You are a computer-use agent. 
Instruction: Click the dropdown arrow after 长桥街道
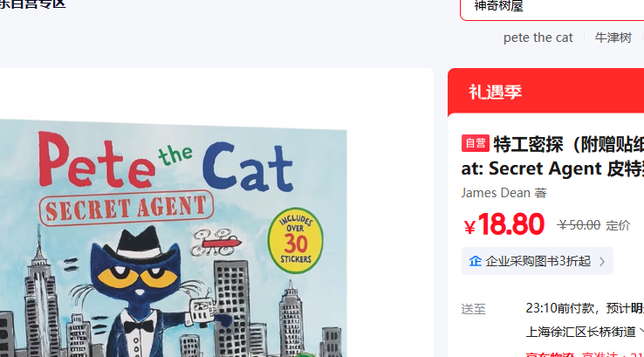tap(641, 331)
